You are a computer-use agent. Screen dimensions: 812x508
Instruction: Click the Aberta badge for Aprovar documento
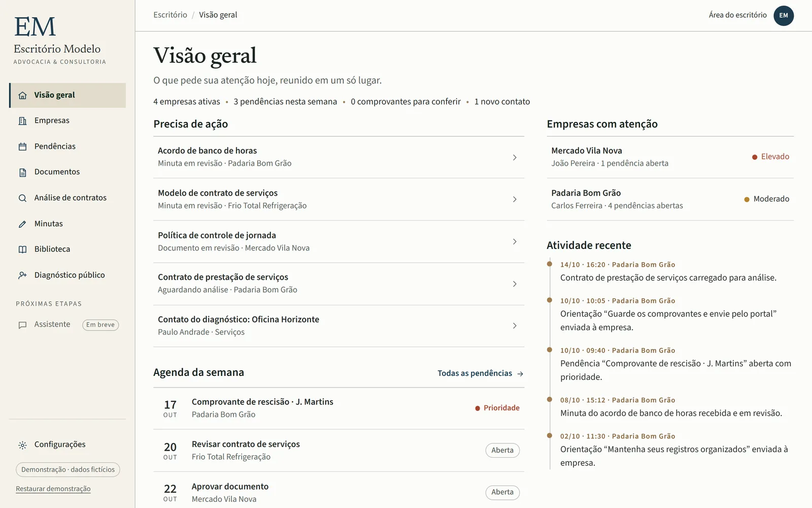point(502,492)
